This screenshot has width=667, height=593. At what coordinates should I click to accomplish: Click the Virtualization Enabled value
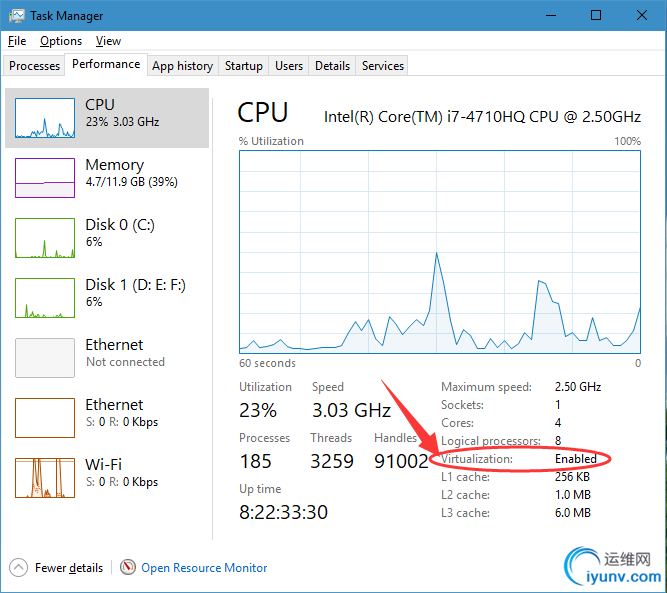point(576,459)
